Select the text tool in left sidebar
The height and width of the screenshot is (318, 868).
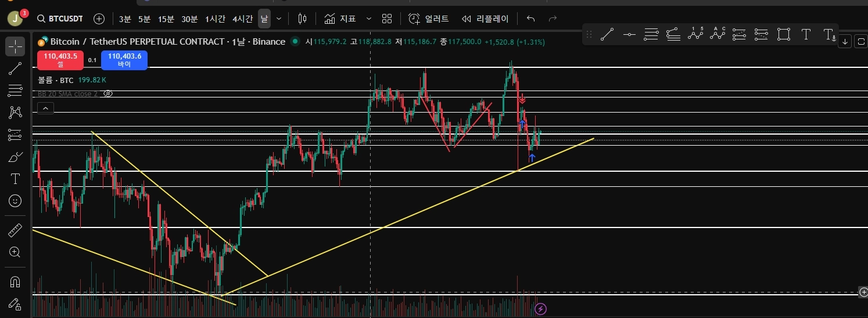click(15, 179)
